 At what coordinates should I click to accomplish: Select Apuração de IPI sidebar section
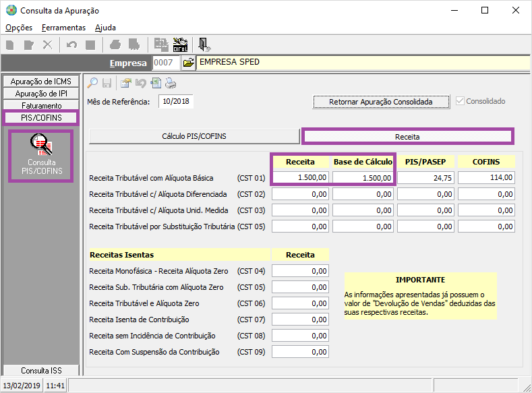pos(41,94)
